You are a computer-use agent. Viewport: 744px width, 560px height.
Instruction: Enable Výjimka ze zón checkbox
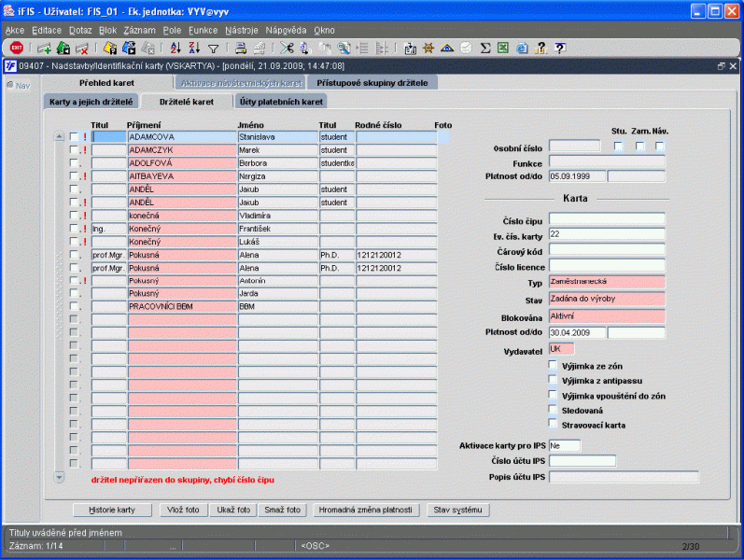[x=553, y=365]
